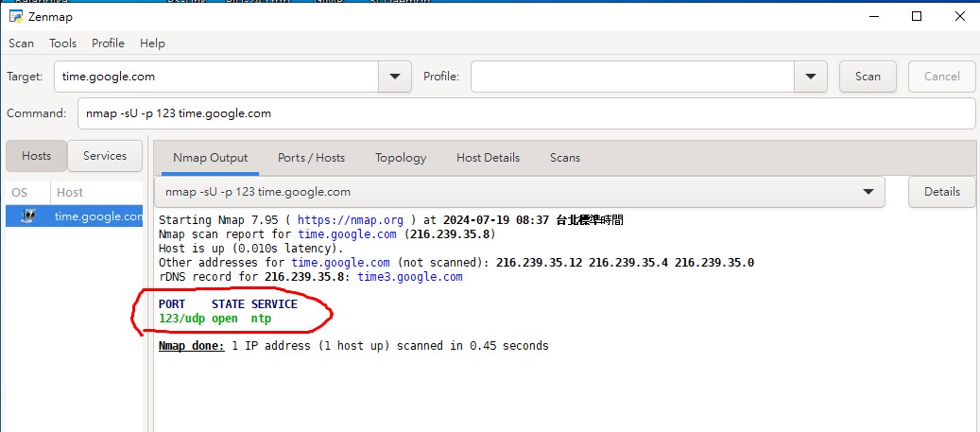Click the OS icon beside time.google.com host
The height and width of the screenshot is (432, 980).
click(x=28, y=216)
